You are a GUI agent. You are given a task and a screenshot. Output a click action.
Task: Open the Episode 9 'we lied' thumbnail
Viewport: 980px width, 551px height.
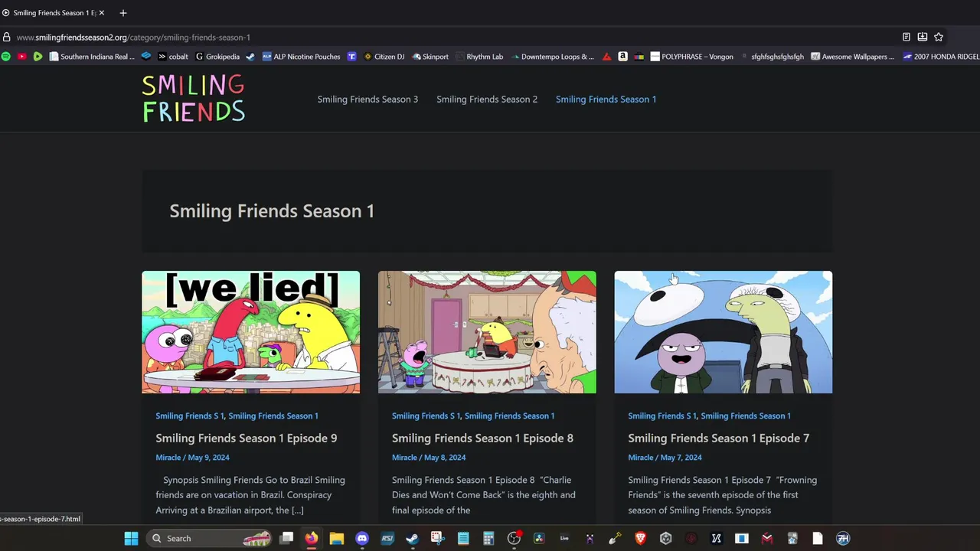[250, 332]
